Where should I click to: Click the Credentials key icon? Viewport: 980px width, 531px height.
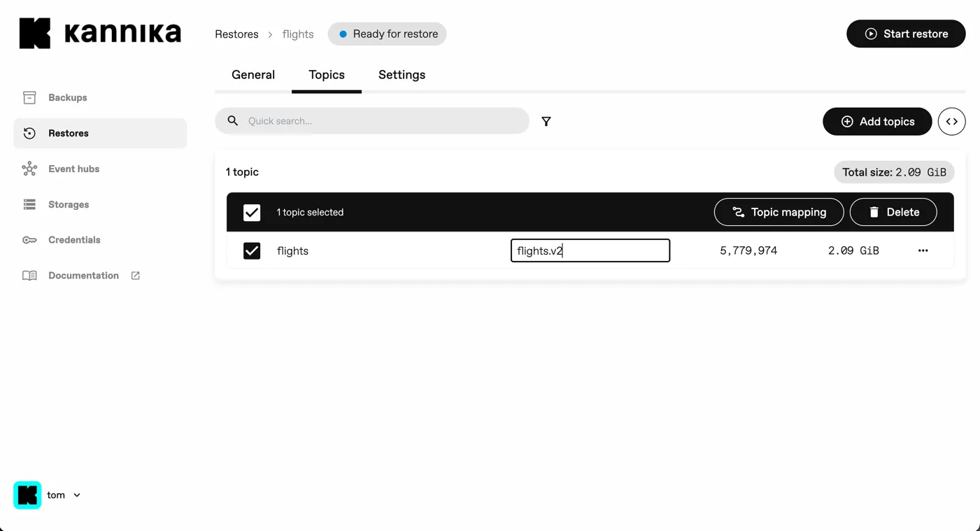tap(29, 240)
